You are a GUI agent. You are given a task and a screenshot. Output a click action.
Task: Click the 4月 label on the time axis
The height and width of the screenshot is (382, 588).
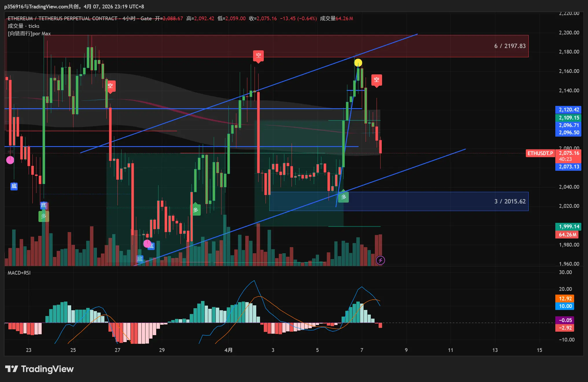pyautogui.click(x=228, y=350)
